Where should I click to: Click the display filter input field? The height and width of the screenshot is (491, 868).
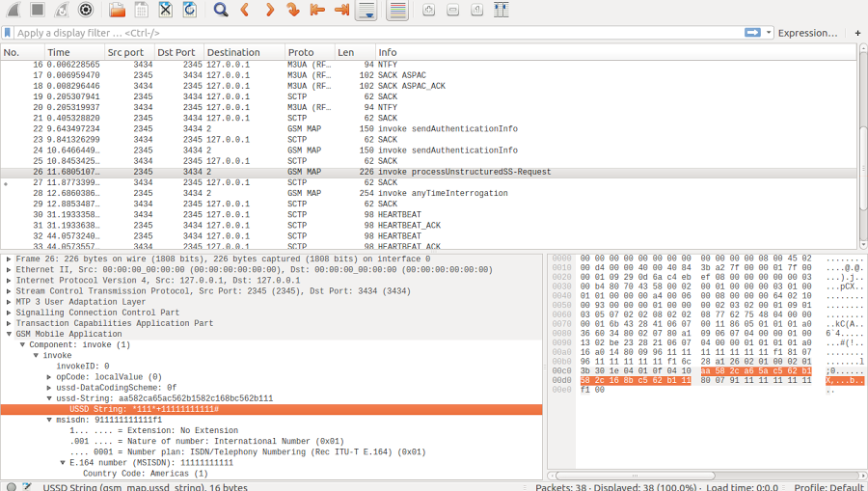click(x=376, y=33)
